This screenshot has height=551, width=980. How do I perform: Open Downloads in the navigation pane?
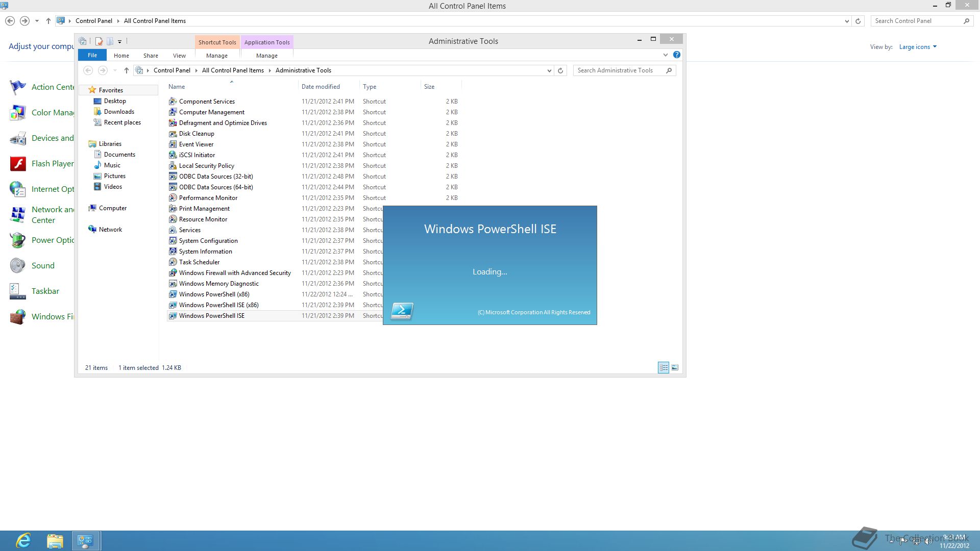click(119, 112)
